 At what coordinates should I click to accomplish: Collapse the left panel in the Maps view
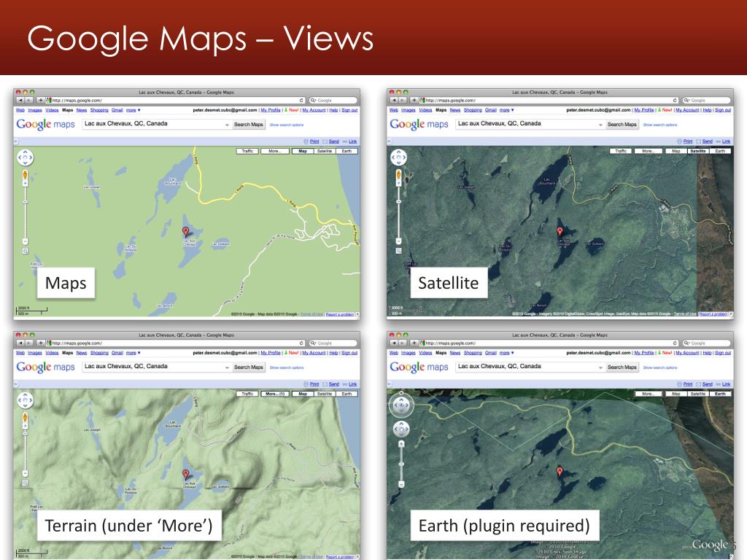(x=15, y=141)
